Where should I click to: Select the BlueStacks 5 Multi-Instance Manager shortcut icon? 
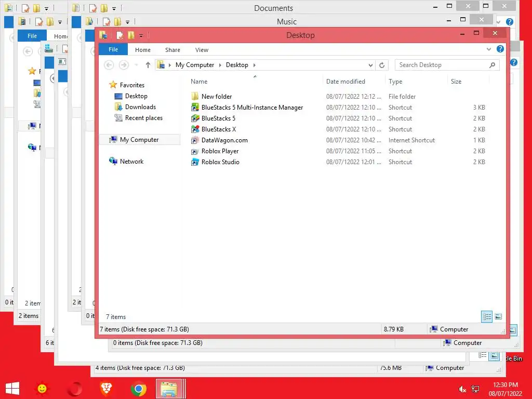click(195, 107)
